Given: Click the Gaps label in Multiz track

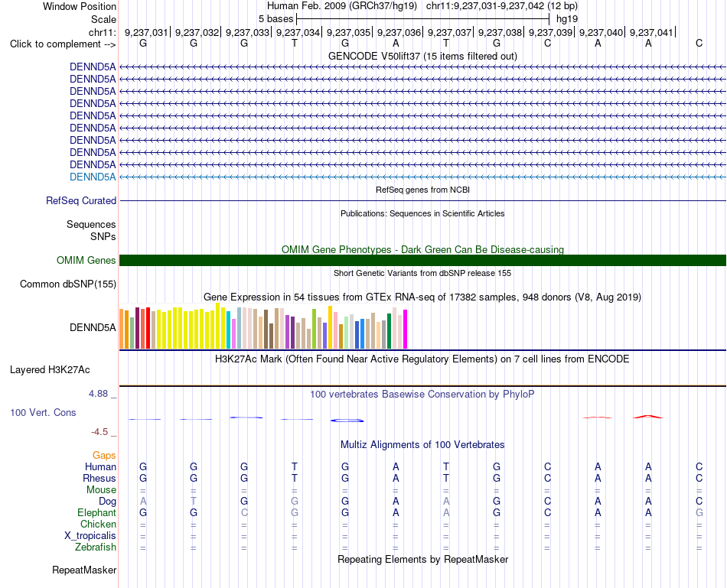Looking at the screenshot, I should [104, 456].
